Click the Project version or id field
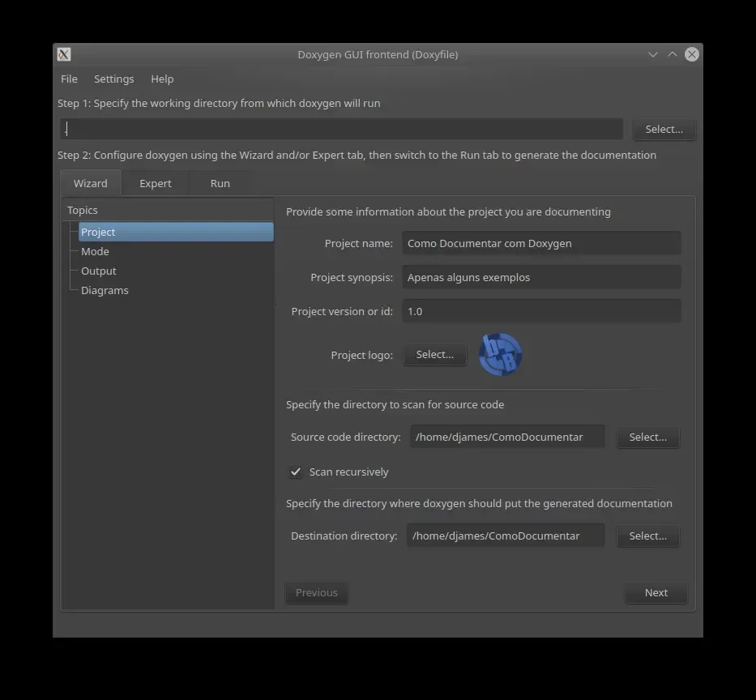The height and width of the screenshot is (700, 756). (541, 311)
